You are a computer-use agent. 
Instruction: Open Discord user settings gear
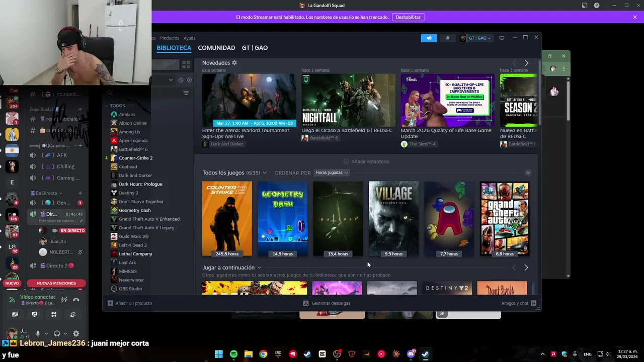pos(76,333)
